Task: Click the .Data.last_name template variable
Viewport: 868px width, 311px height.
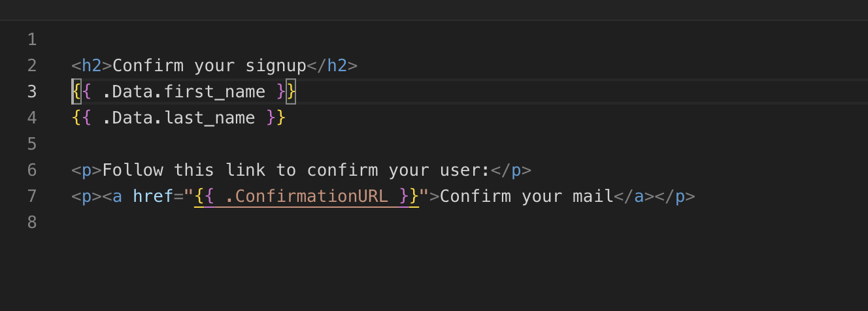Action: pyautogui.click(x=178, y=118)
